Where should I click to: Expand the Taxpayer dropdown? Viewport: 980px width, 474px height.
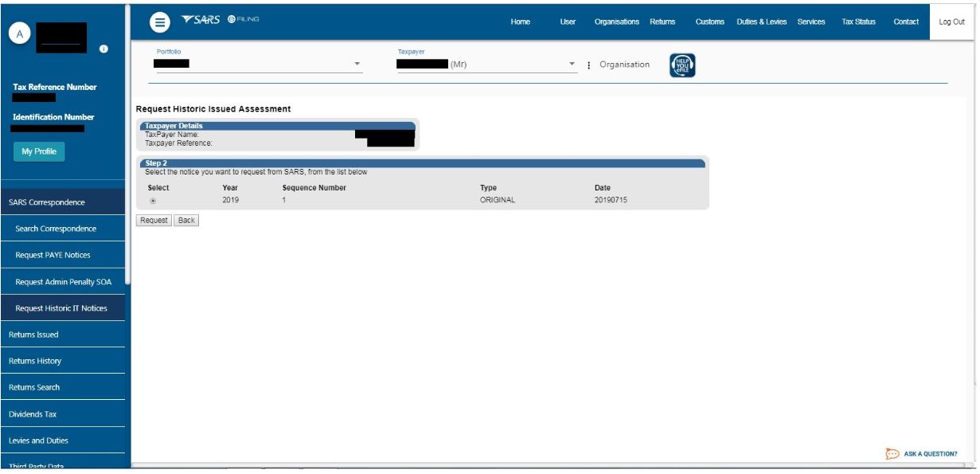pyautogui.click(x=572, y=64)
